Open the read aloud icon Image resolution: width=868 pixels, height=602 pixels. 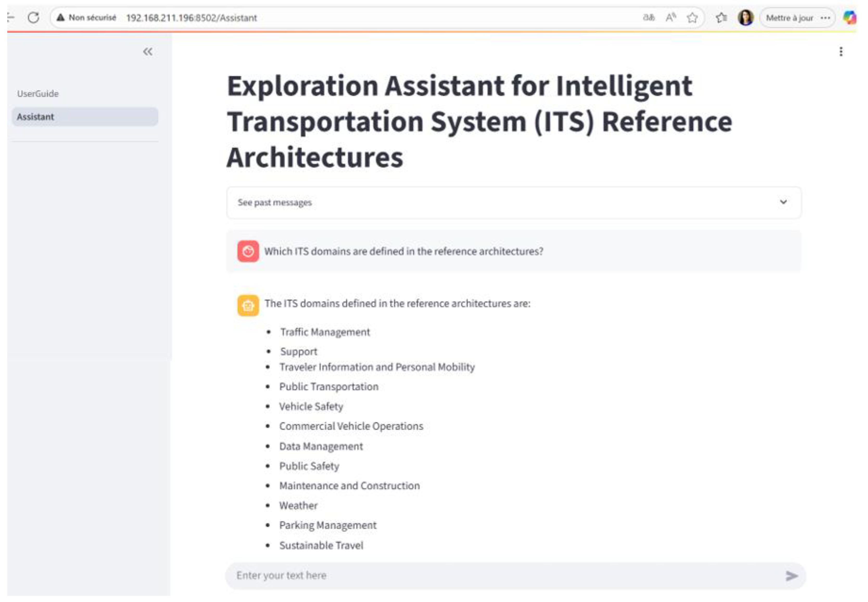pos(670,18)
